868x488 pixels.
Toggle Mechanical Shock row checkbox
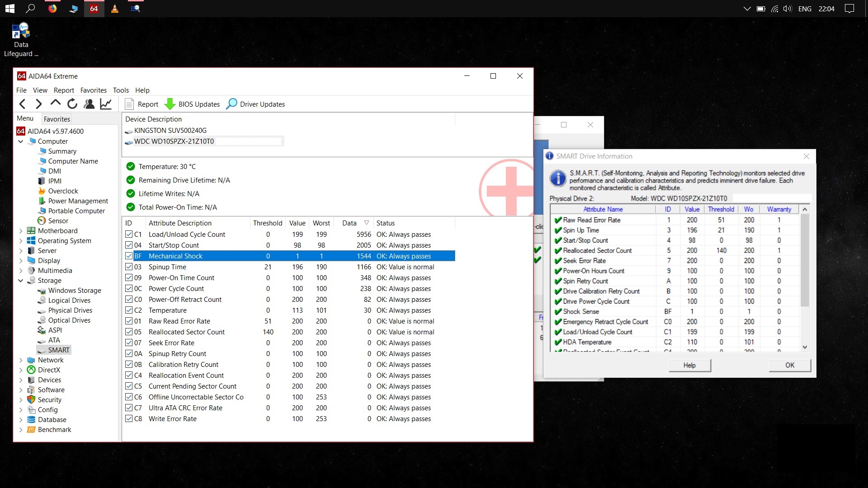[129, 256]
